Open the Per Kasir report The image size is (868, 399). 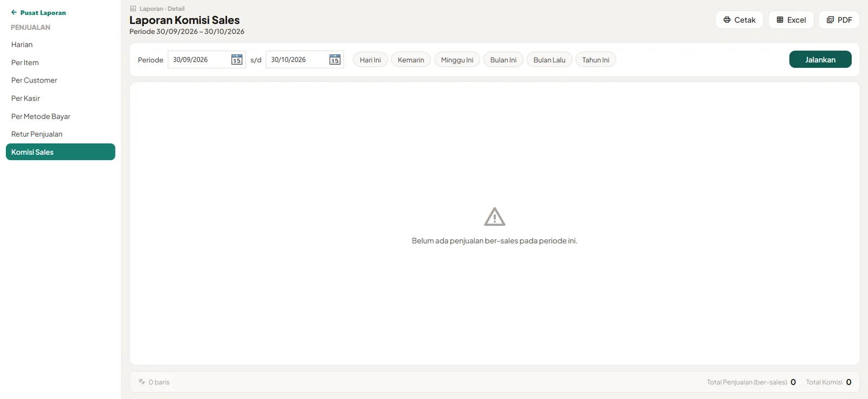tap(60, 98)
